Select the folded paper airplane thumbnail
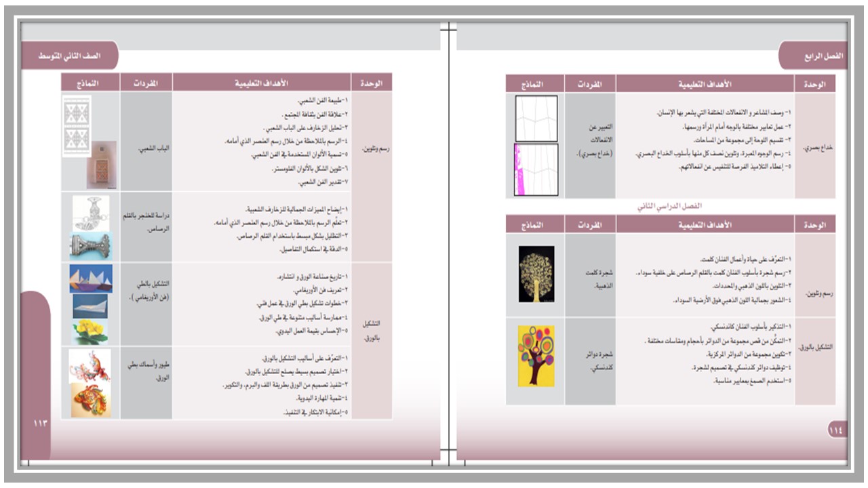 [90, 306]
